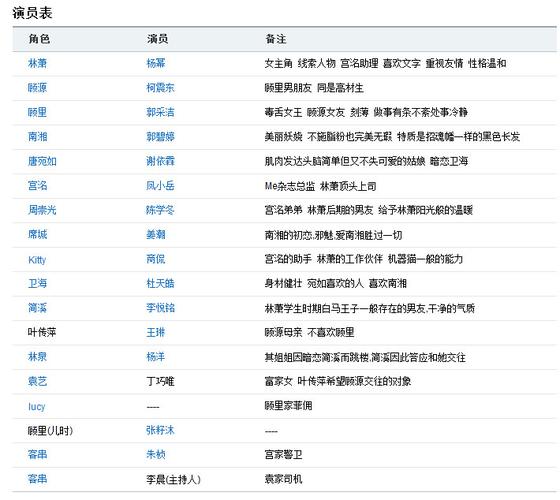560x500 pixels.
Task: Open actor link 陈学冬
Action: pos(160,210)
